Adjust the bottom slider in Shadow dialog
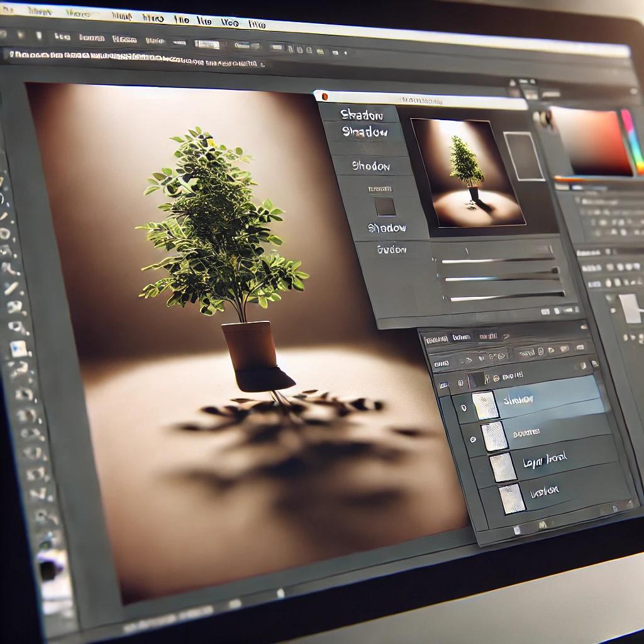Viewport: 644px width, 644px height. click(507, 296)
